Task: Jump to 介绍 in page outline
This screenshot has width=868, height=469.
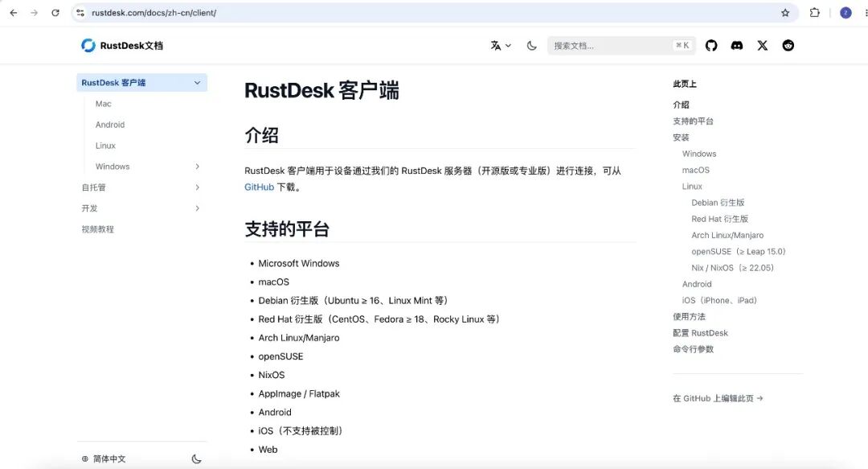Action: [x=681, y=105]
